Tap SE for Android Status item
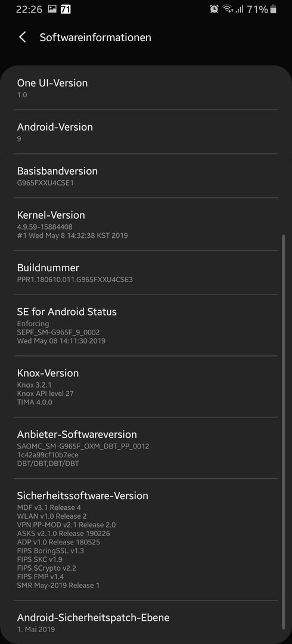292x644 pixels. coord(146,326)
